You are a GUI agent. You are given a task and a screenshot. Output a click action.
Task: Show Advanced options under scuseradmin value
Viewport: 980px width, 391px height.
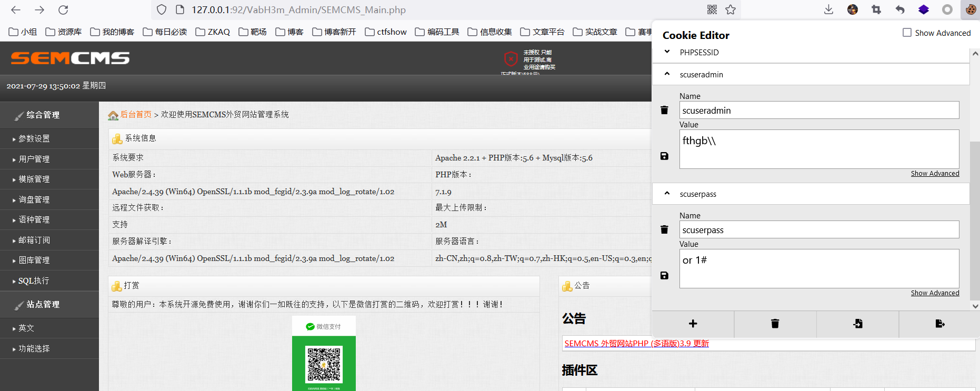pos(935,174)
